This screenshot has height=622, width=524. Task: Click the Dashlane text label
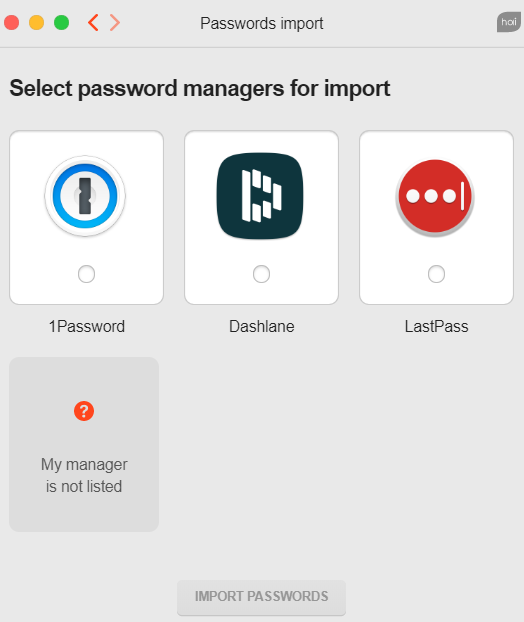262,326
